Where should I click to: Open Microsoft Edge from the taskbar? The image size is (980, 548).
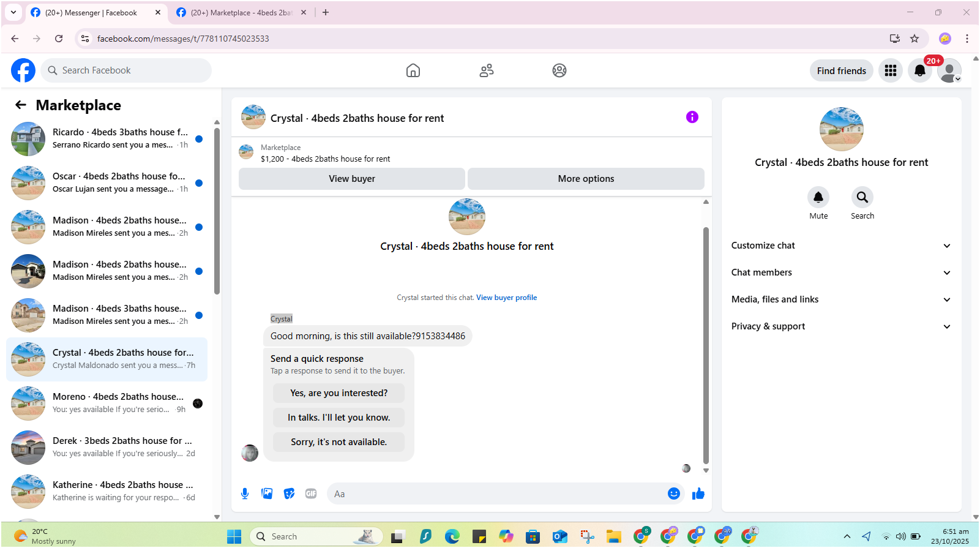click(452, 536)
